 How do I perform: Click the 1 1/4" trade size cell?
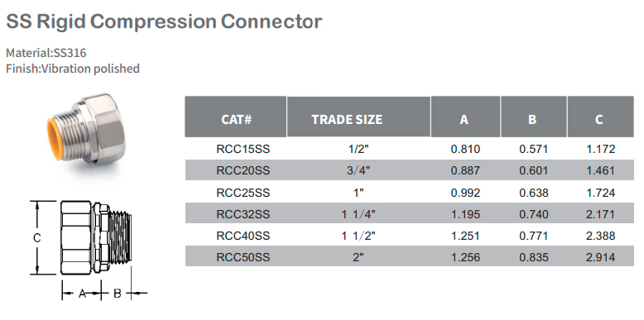pyautogui.click(x=358, y=214)
